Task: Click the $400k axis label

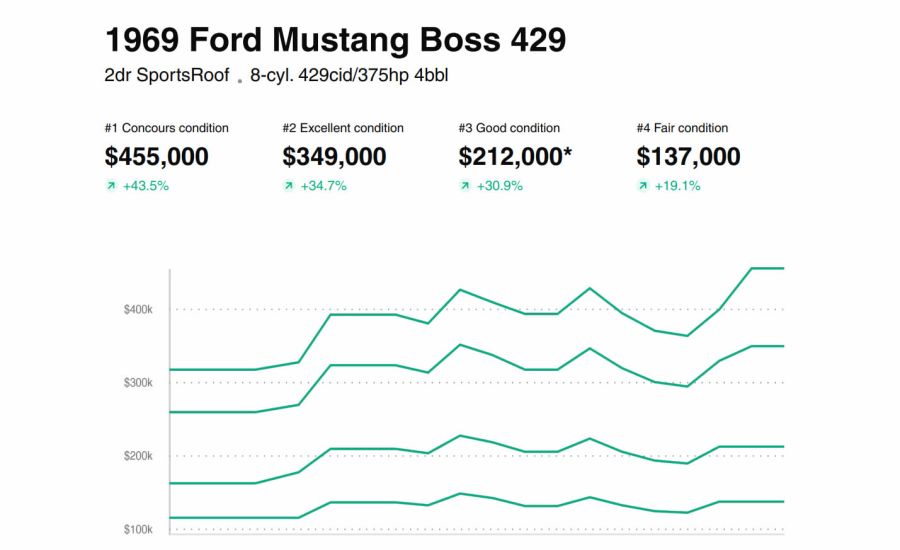Action: pyautogui.click(x=138, y=310)
